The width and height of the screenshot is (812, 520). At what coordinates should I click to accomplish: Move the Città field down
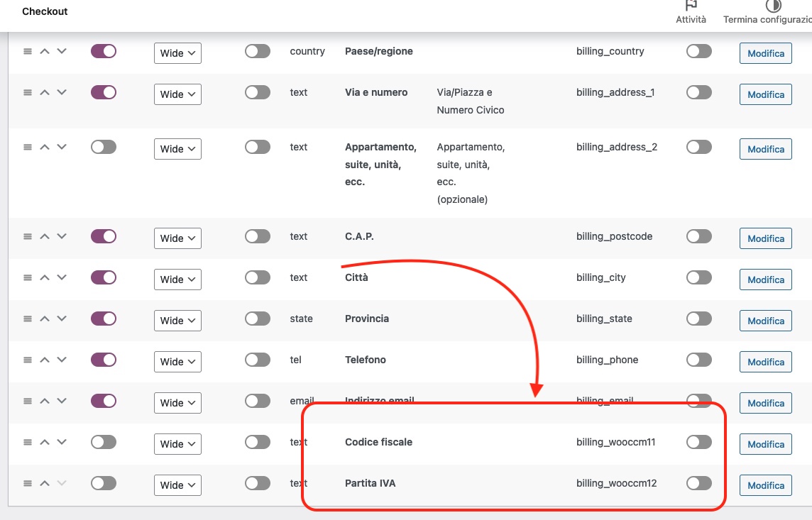(x=62, y=278)
